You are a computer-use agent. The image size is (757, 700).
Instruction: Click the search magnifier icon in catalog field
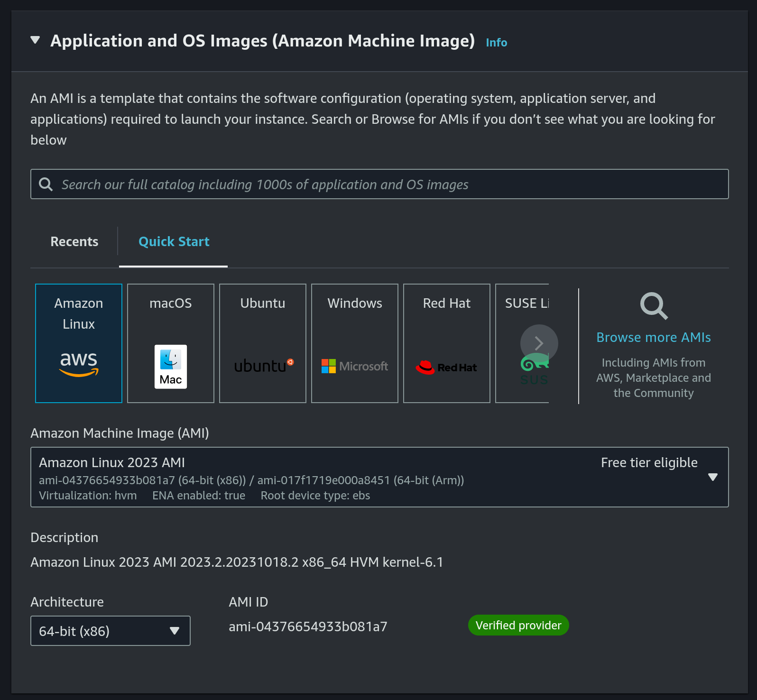(x=46, y=184)
